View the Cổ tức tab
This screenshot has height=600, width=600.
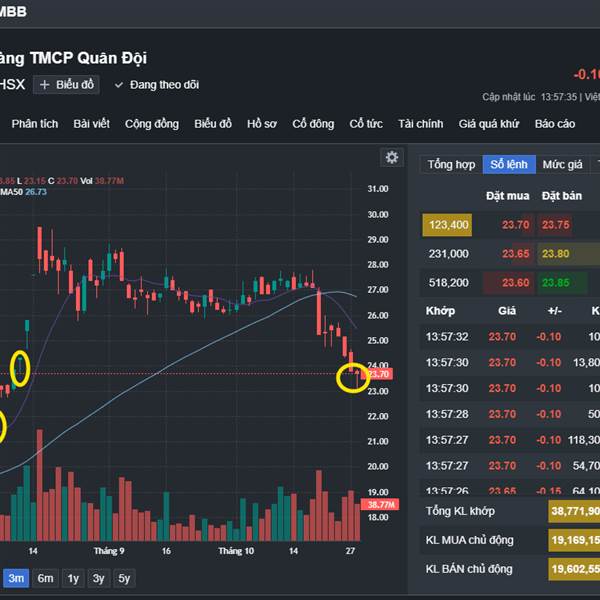(x=367, y=124)
